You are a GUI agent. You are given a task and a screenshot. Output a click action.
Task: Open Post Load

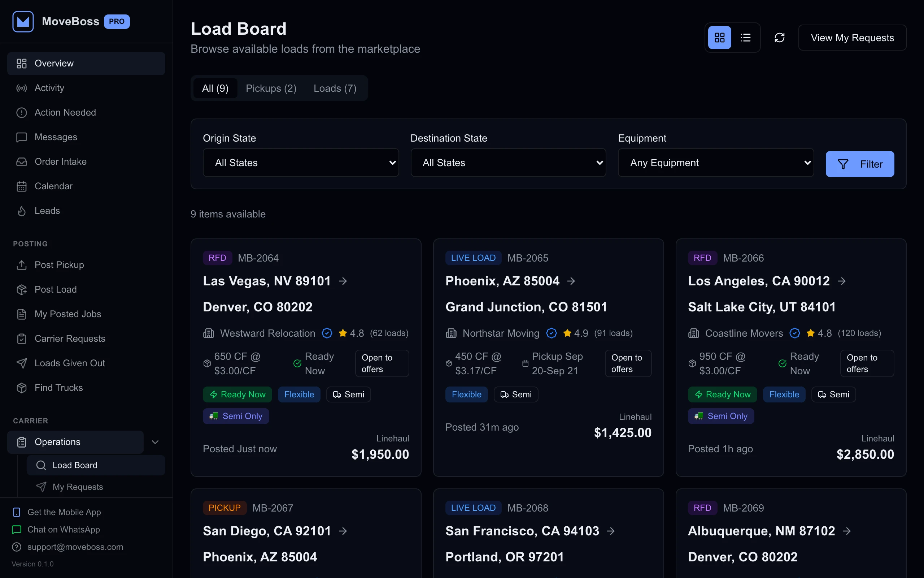point(86,289)
